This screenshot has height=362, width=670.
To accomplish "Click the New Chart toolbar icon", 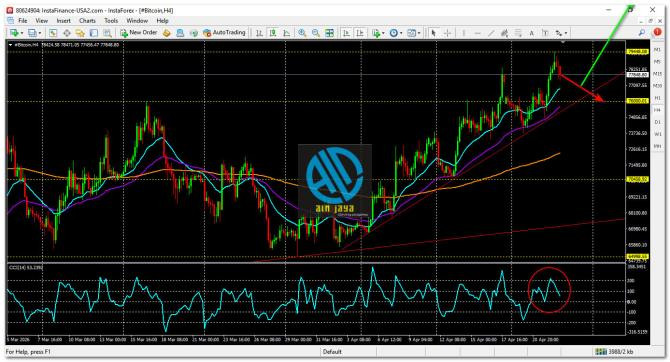I will coord(15,32).
